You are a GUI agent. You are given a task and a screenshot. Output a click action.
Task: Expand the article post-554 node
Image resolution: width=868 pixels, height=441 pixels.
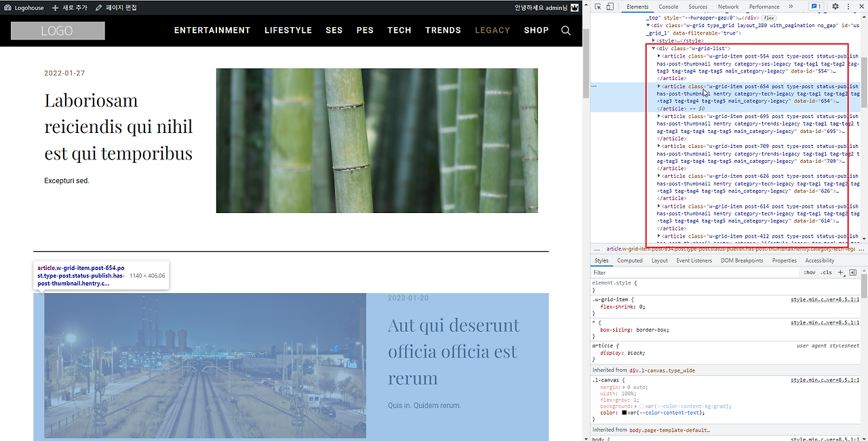[x=659, y=56]
